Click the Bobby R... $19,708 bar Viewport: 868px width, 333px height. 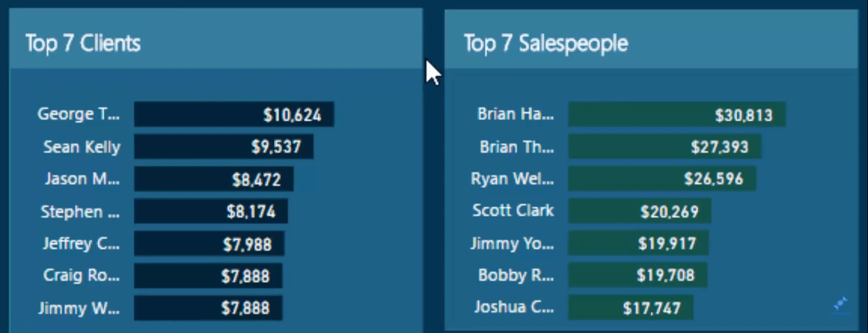point(637,275)
